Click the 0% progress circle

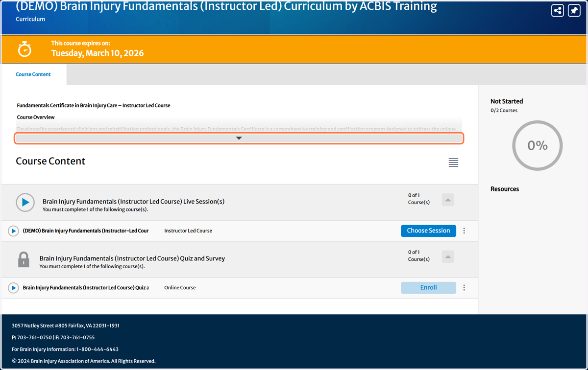pyautogui.click(x=537, y=145)
